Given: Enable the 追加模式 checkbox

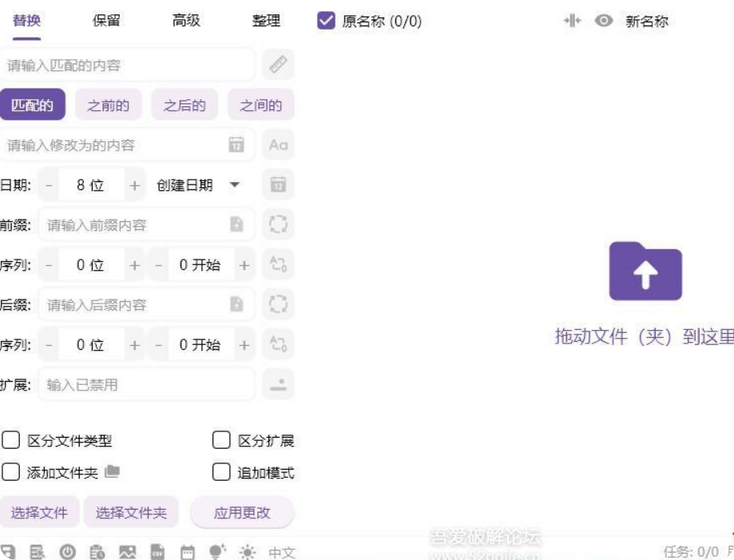Looking at the screenshot, I should pos(221,472).
